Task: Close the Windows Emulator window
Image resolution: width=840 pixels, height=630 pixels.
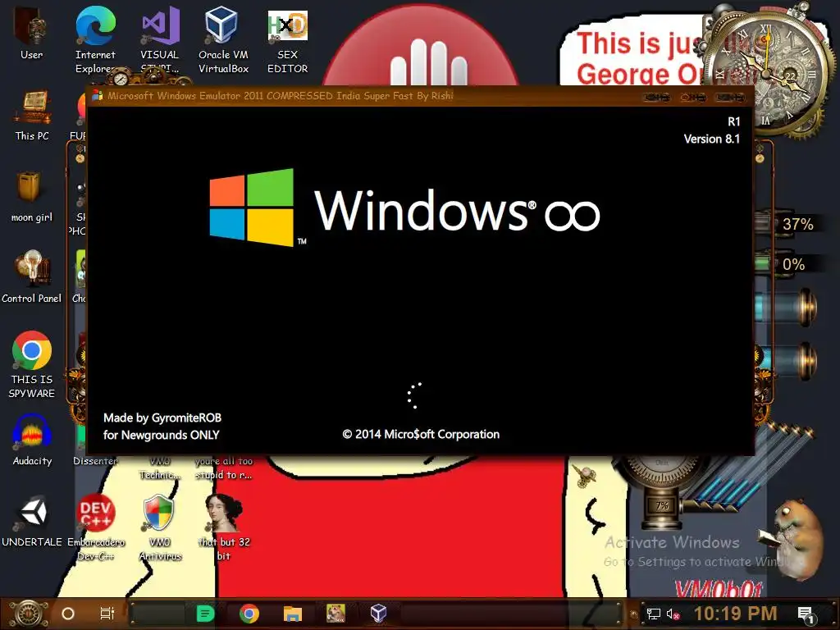Action: (731, 97)
